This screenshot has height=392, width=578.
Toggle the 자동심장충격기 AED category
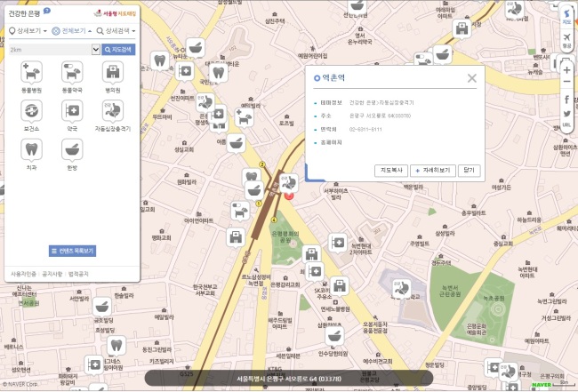(113, 110)
